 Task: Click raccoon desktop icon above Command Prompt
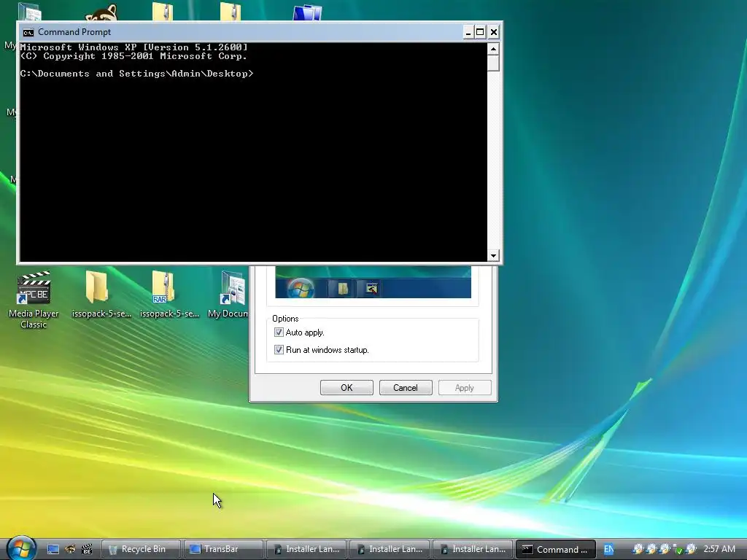click(101, 13)
